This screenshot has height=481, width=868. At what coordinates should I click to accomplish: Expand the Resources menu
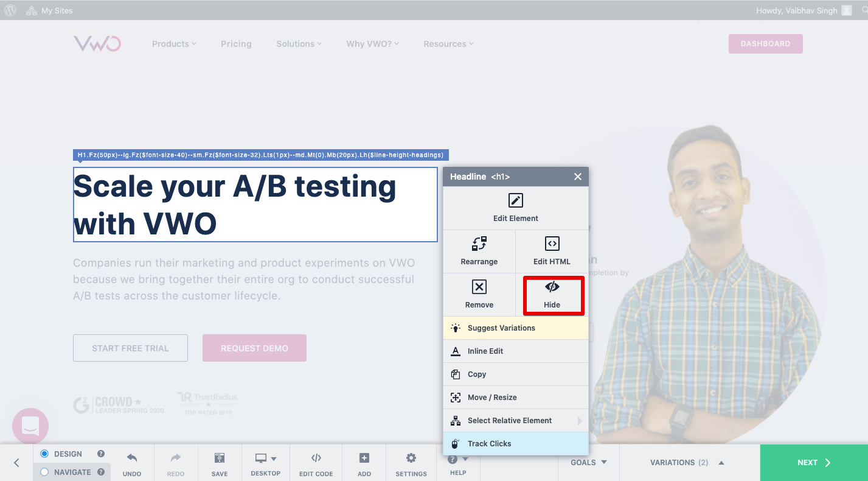(x=448, y=44)
